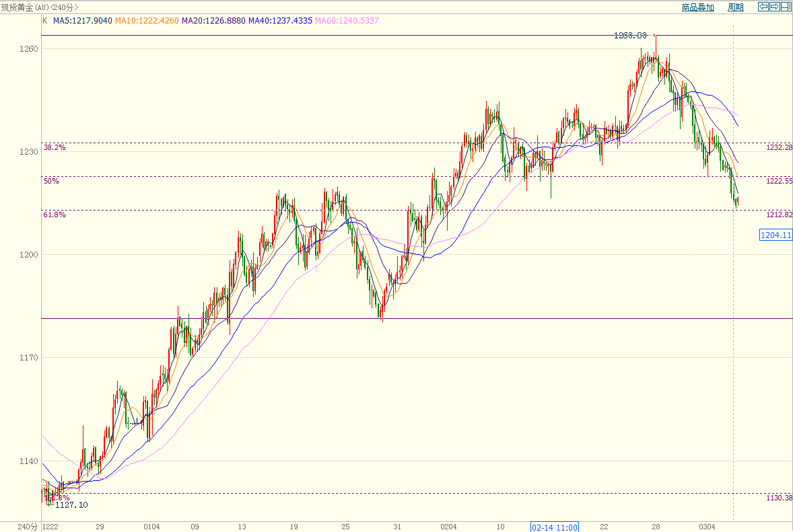793x532 pixels.
Task: Click the K indicator label
Action: pos(45,21)
